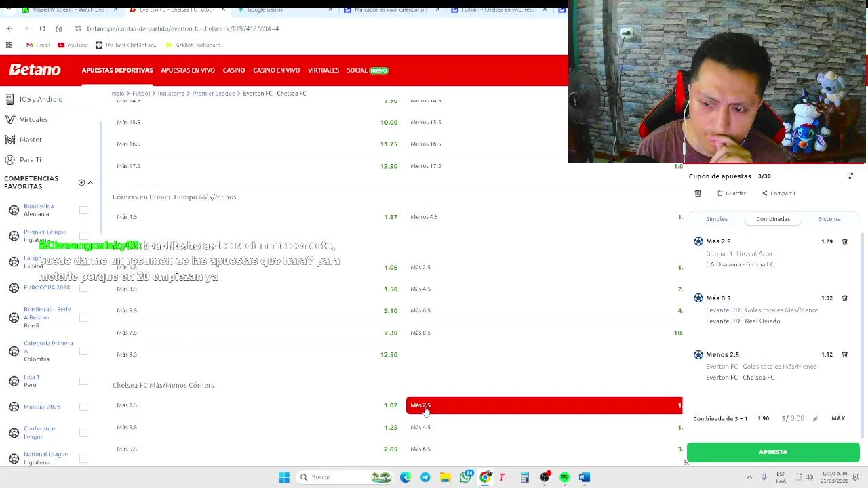Screen dimensions: 868x488
Task: Open Microsoft Word from taskbar
Action: click(585, 477)
